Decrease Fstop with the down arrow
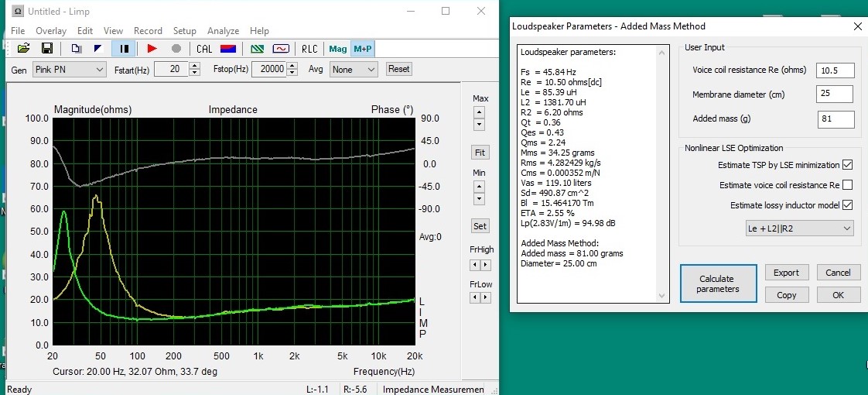Image resolution: width=868 pixels, height=395 pixels. point(292,73)
